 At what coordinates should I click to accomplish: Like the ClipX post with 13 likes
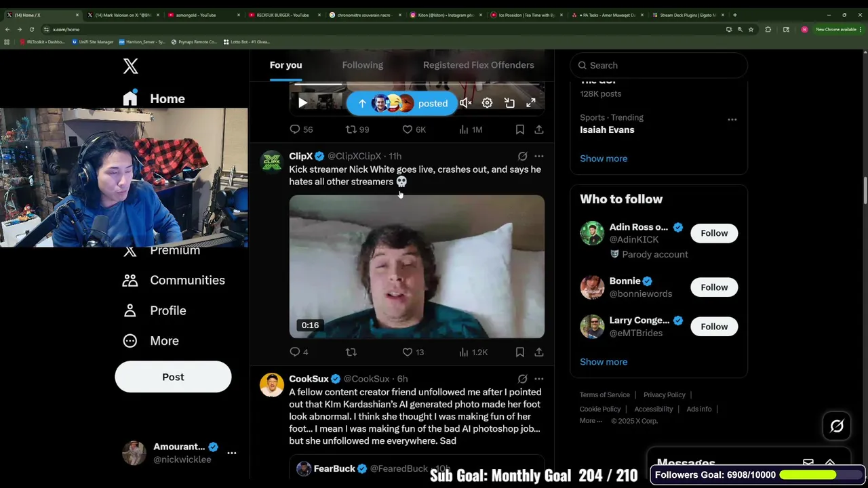coord(413,352)
